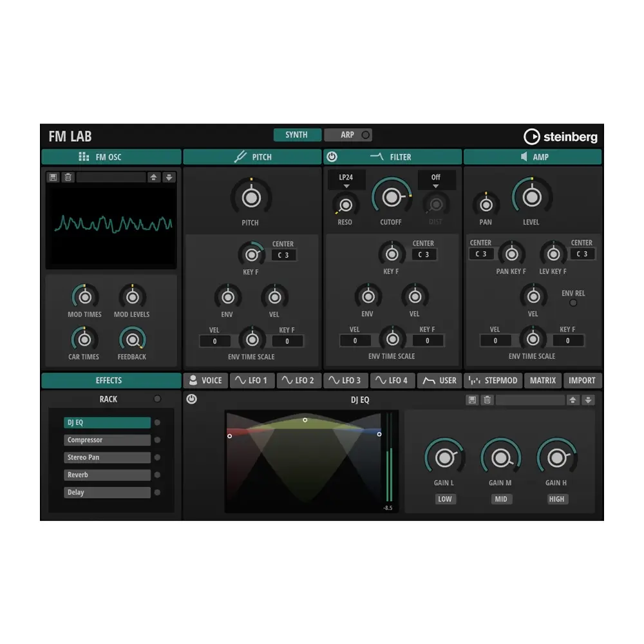This screenshot has height=644, width=644.
Task: Click the DJ EQ trash icon
Action: pos(487,400)
